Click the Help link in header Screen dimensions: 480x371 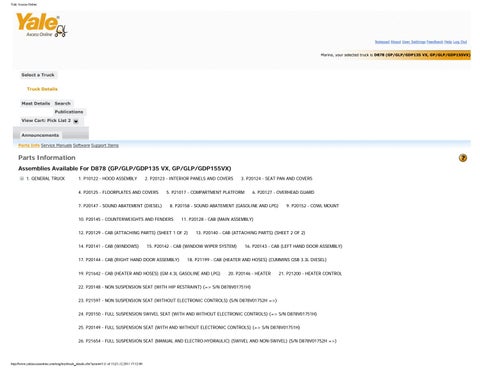(x=448, y=42)
